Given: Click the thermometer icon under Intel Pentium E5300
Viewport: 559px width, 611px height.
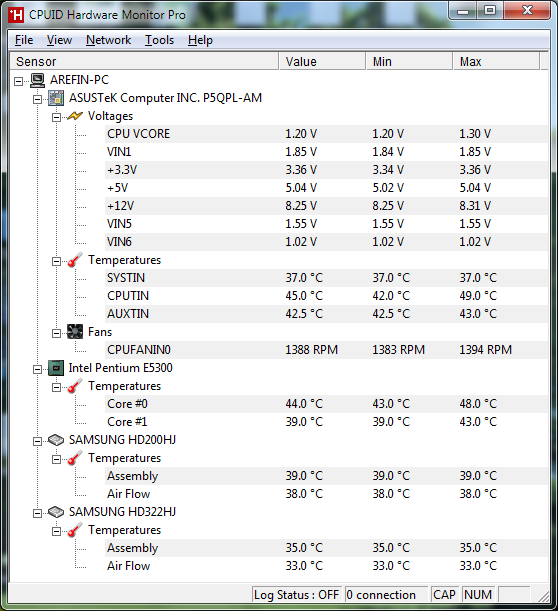Looking at the screenshot, I should pos(75,386).
